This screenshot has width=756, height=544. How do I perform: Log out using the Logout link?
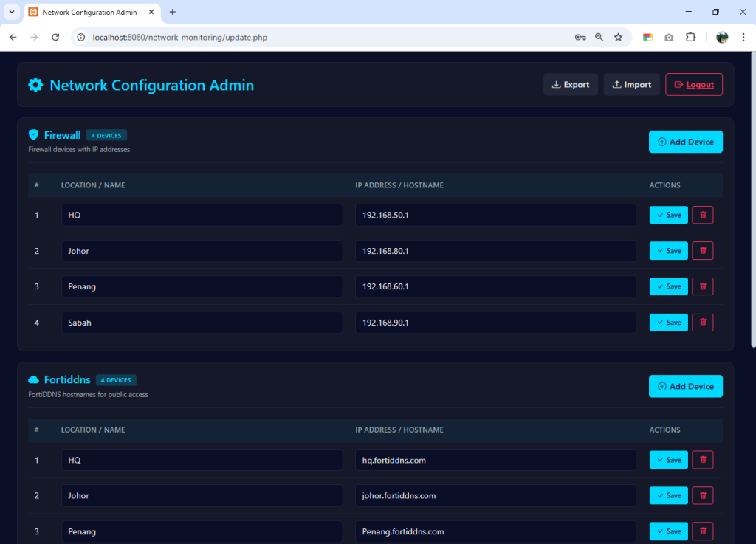pos(693,85)
